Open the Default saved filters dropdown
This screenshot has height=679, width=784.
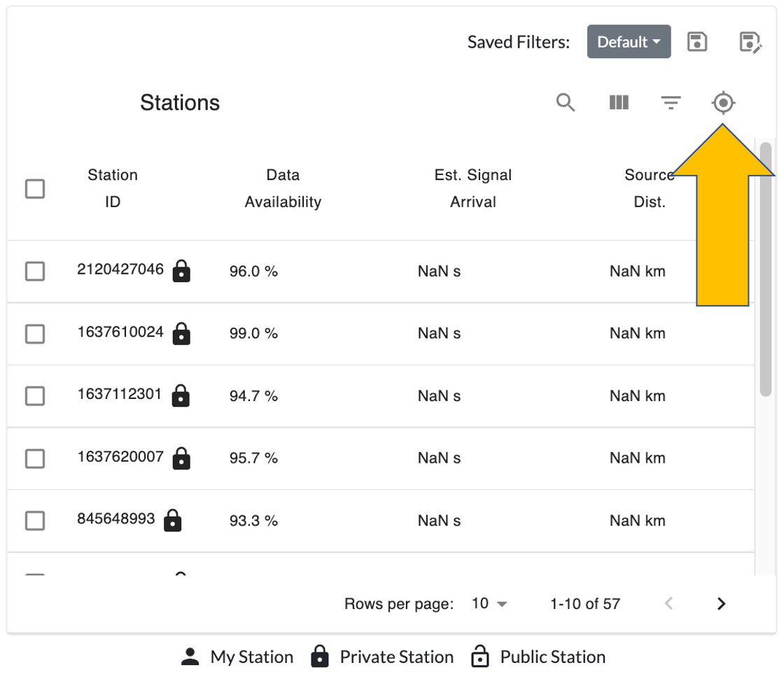pyautogui.click(x=629, y=42)
